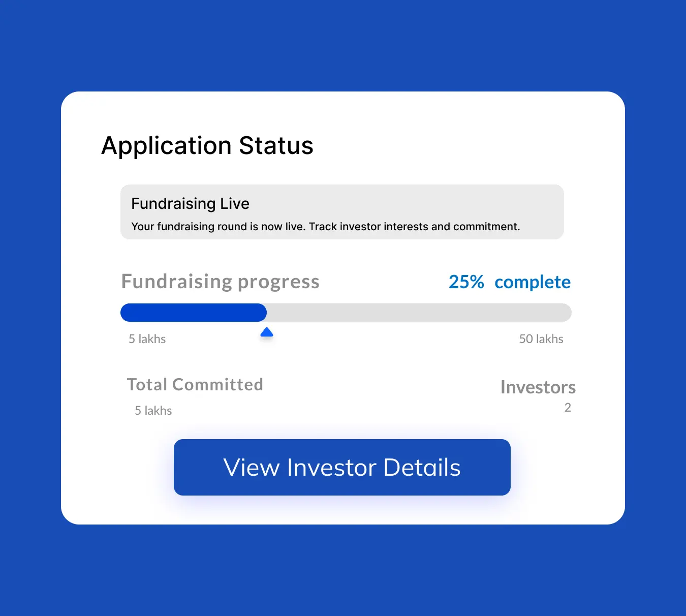Select the Investors label
The width and height of the screenshot is (686, 616).
click(x=538, y=387)
